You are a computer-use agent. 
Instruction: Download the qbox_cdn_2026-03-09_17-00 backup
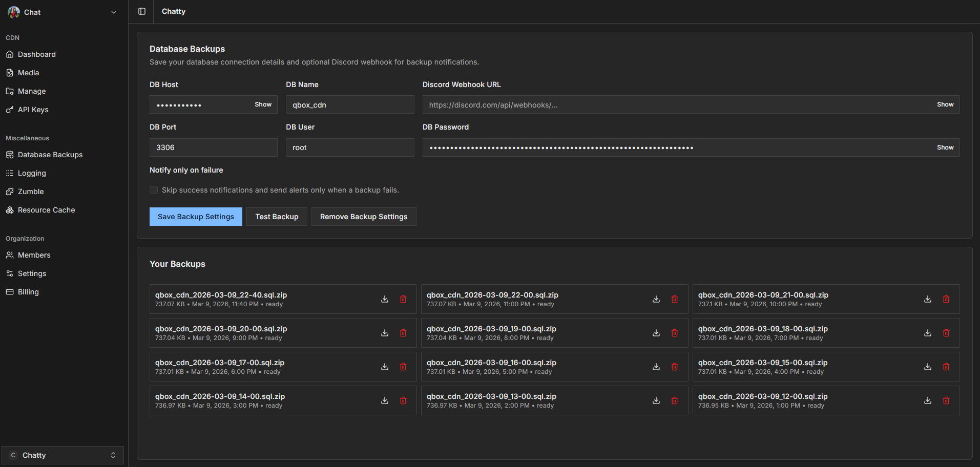click(x=385, y=367)
